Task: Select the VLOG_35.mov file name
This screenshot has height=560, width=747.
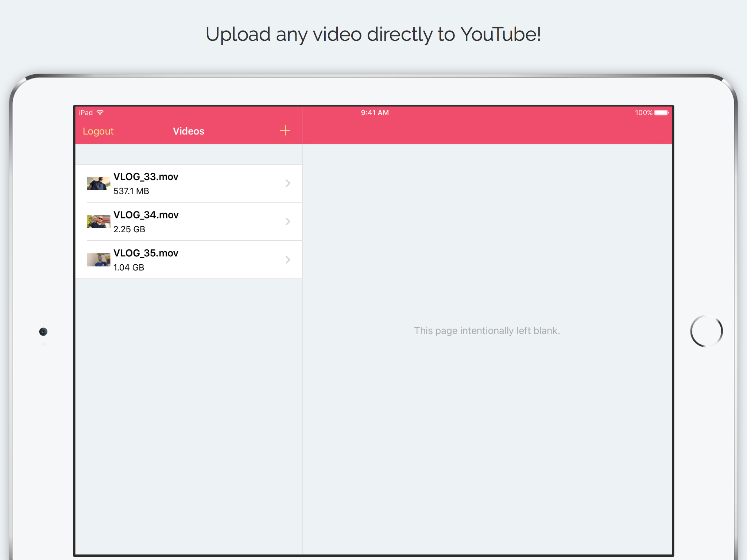Action: (x=146, y=253)
